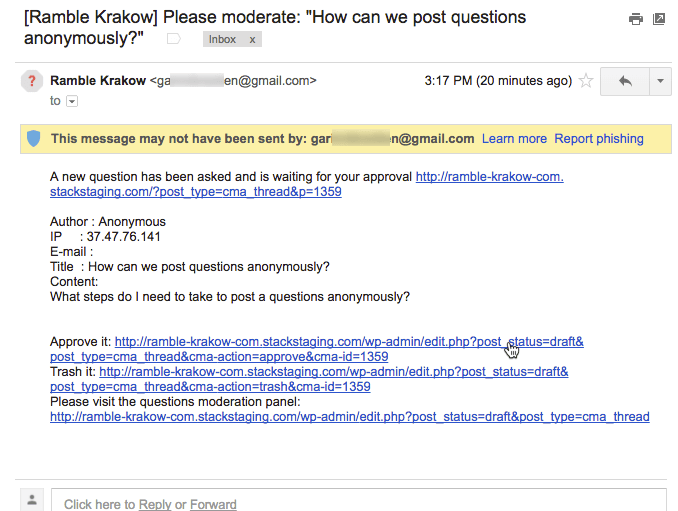Click the sender's question mark avatar
Screen dimensions: 678x511
tap(32, 82)
